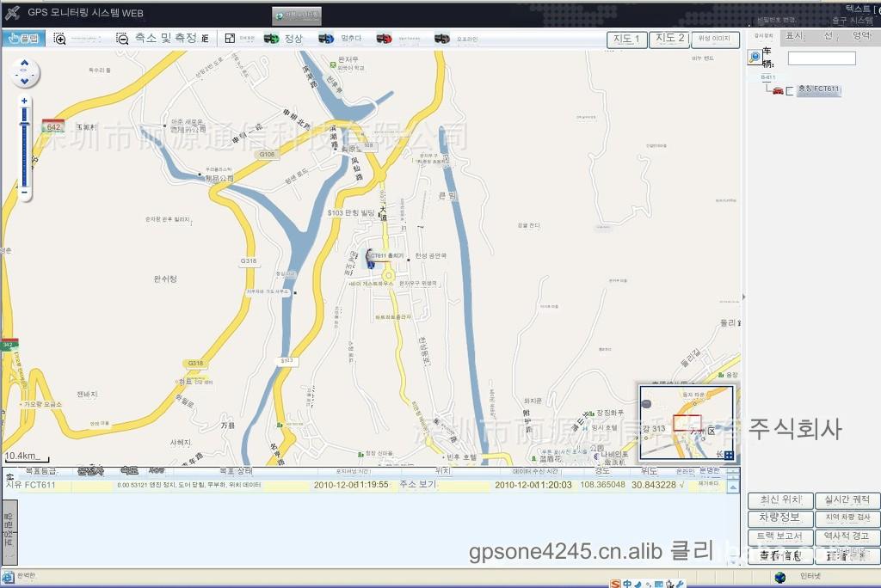
Task: Click the 실시간 궤적 button
Action: click(847, 500)
